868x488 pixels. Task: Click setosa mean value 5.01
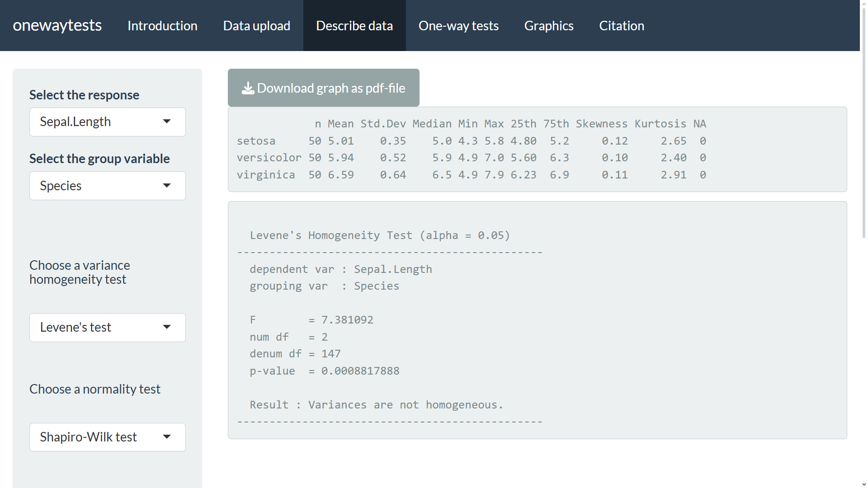pos(341,141)
